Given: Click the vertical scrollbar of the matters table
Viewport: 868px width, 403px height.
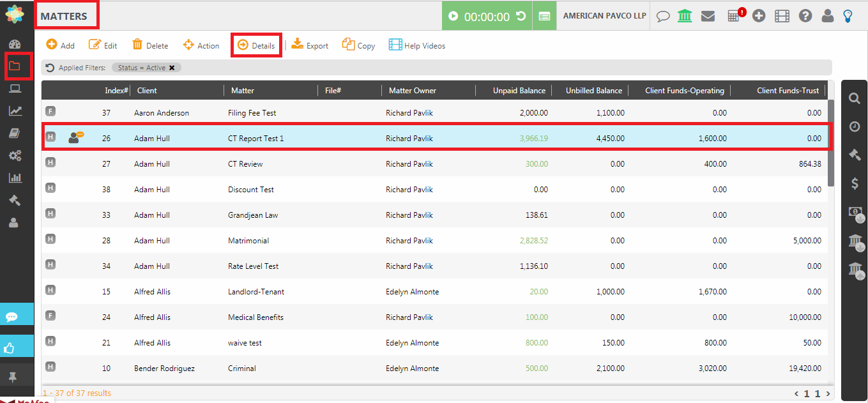Looking at the screenshot, I should (831, 143).
